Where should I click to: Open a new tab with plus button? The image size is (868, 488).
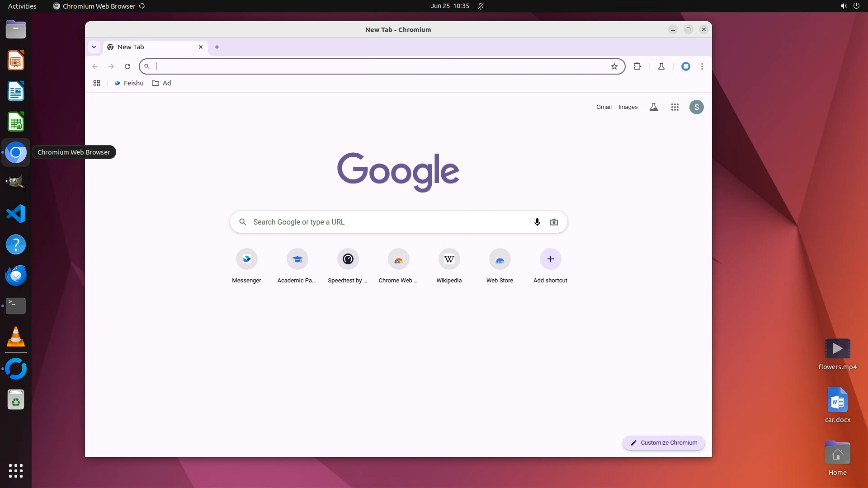coord(217,47)
